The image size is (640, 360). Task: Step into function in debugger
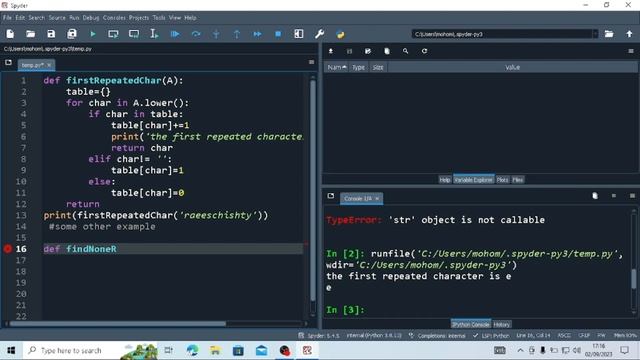pos(216,34)
